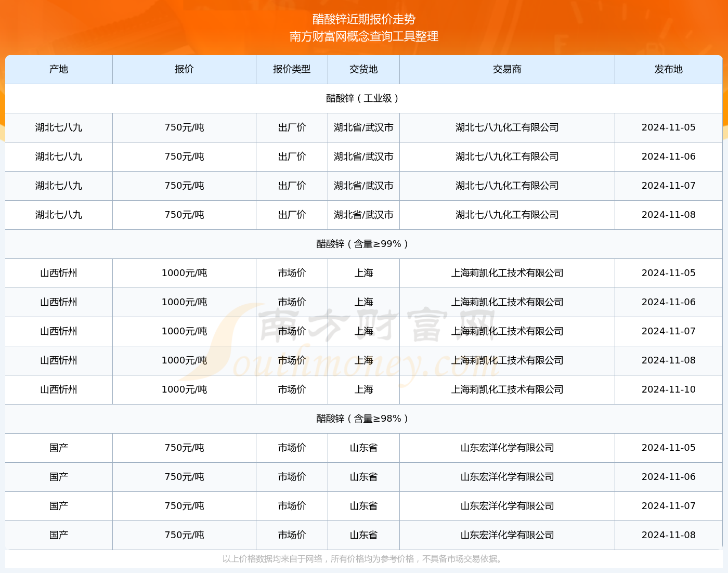
Task: Click 750元/吨 in 国产 row dated 2024-11-06
Action: coord(184,477)
